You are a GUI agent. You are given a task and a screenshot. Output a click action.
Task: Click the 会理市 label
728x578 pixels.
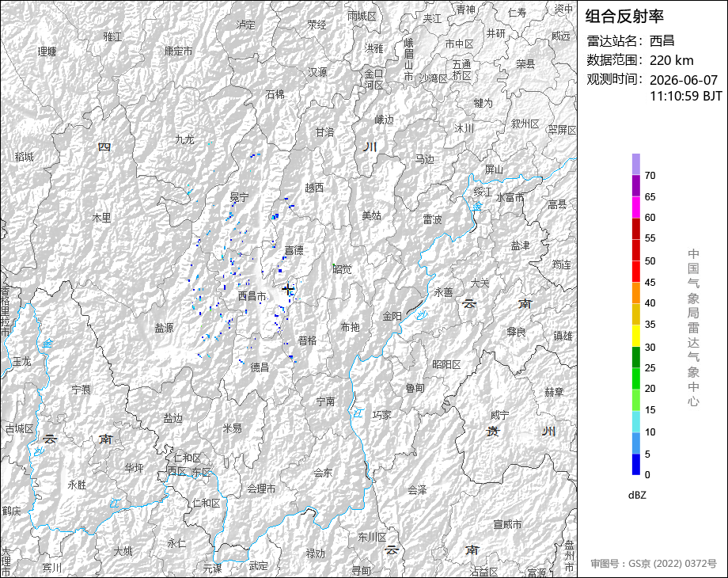[261, 489]
